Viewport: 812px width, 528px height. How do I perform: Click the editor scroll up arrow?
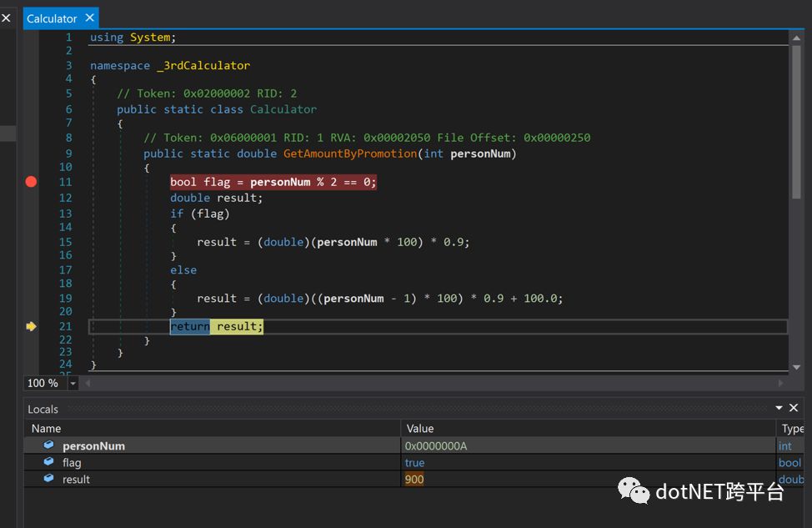coord(796,38)
